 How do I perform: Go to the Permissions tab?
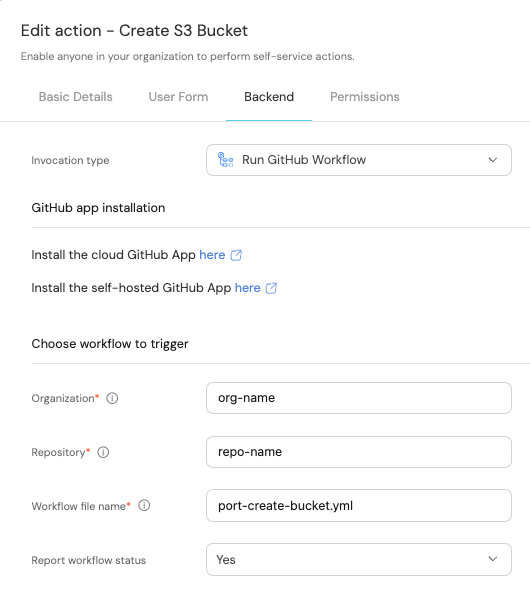[365, 97]
